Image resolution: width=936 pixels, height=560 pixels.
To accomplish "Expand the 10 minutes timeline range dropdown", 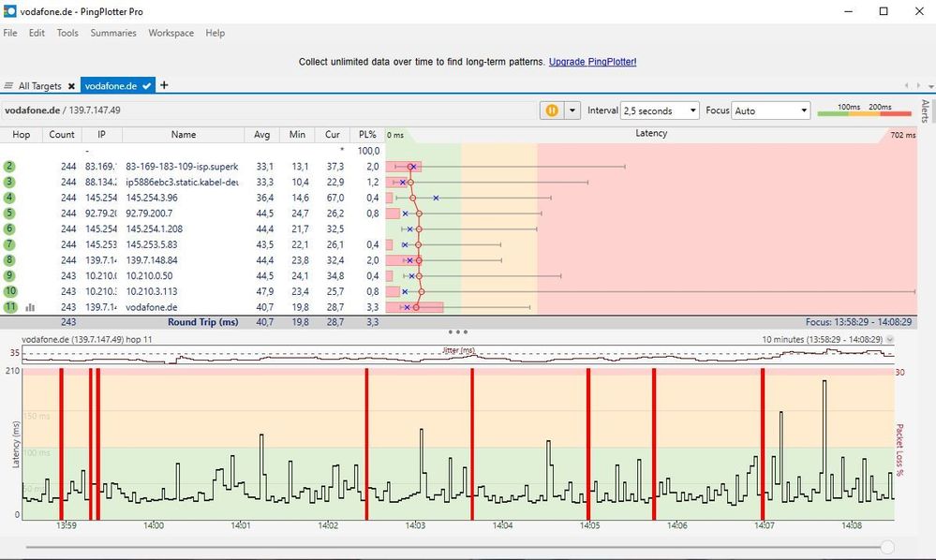I will pyautogui.click(x=890, y=339).
